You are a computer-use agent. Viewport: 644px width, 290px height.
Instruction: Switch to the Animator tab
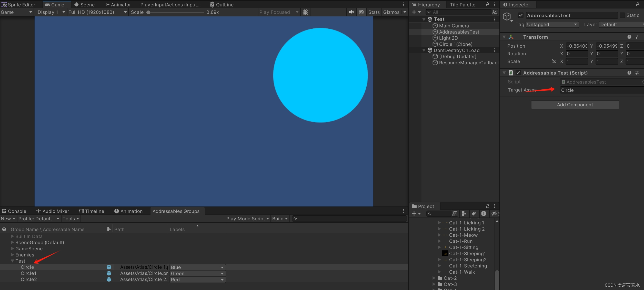pos(118,5)
